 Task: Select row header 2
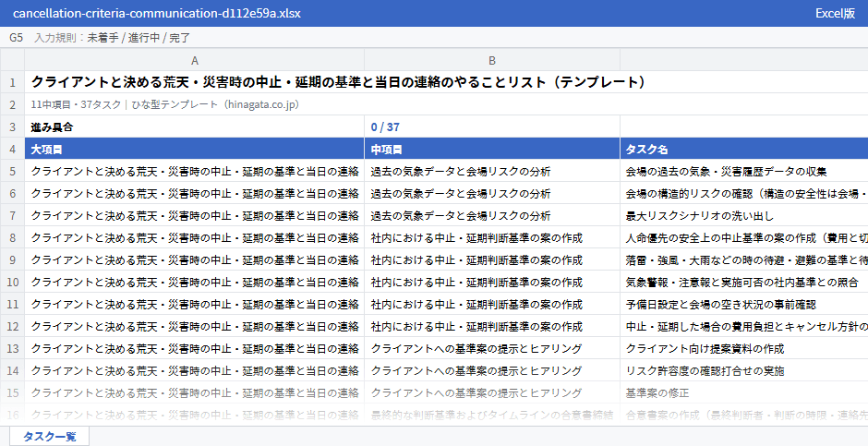coord(12,104)
